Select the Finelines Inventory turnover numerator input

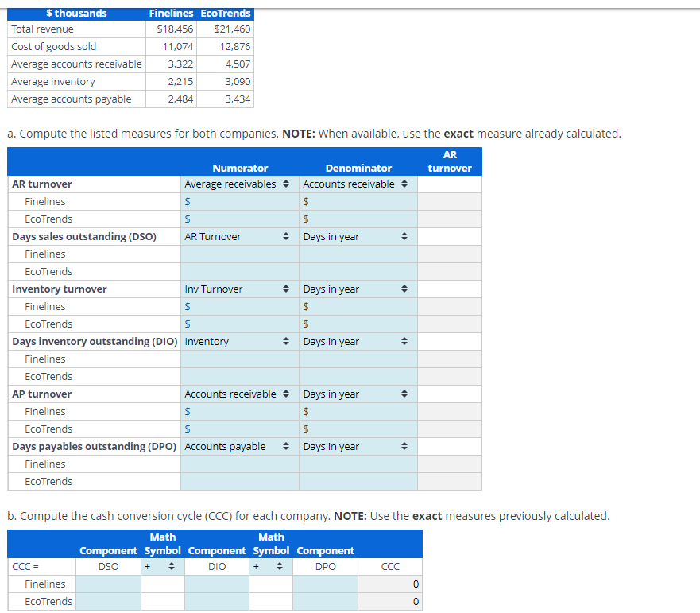[238, 306]
